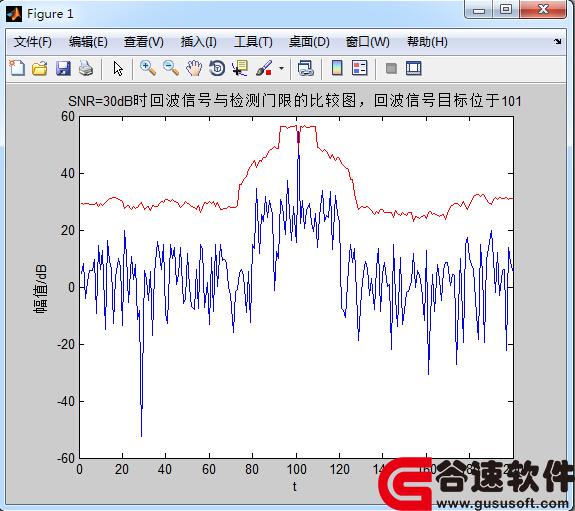This screenshot has height=511, width=575.
Task: Activate the Zoom In magnifier tool
Action: [x=148, y=68]
